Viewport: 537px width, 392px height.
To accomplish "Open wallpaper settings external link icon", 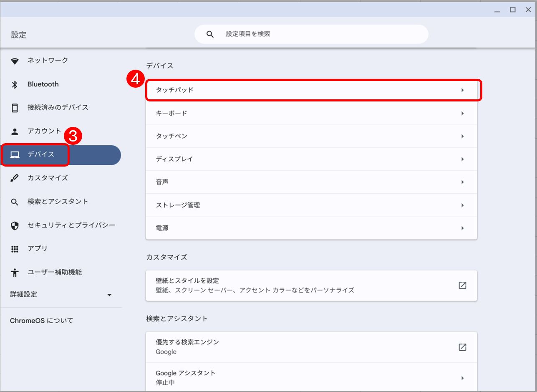I will [x=462, y=286].
